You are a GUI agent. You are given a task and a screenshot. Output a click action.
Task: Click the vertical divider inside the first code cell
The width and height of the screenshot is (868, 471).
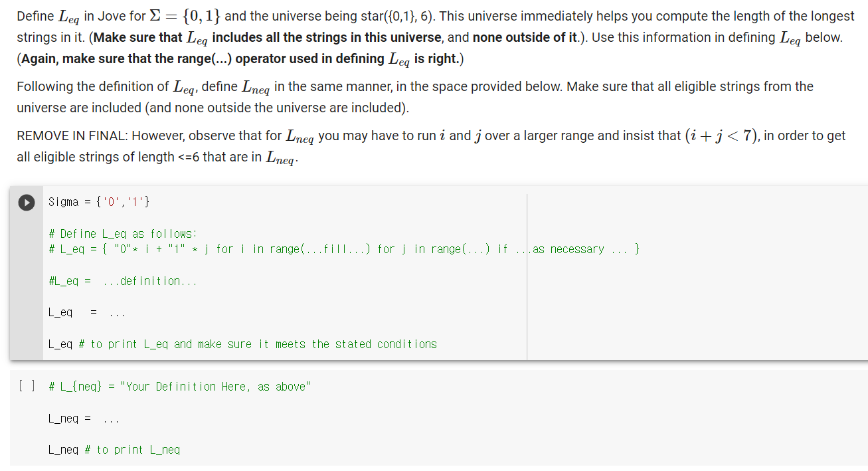pyautogui.click(x=527, y=272)
